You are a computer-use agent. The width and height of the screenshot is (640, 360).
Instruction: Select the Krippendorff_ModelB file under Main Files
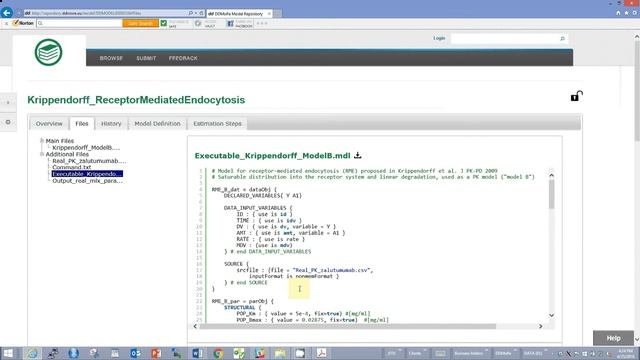(86, 148)
